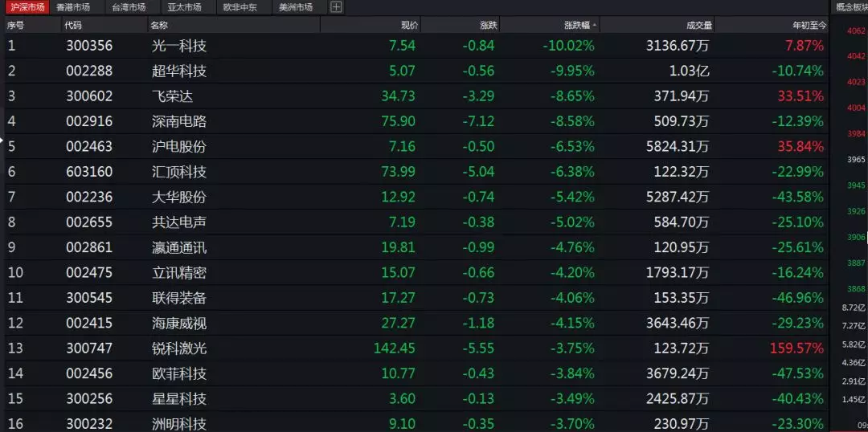
Task: Select stock 共达电声
Action: (x=179, y=222)
